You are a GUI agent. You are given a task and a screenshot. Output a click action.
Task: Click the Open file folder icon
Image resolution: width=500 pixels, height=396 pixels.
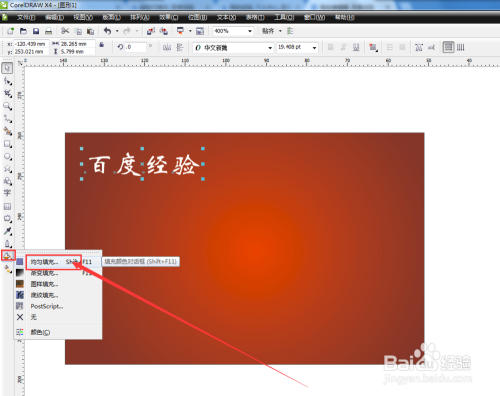(23, 31)
